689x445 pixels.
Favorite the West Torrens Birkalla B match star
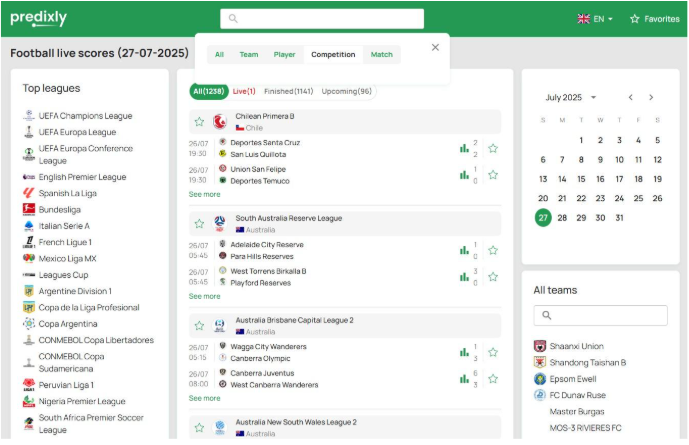point(493,277)
